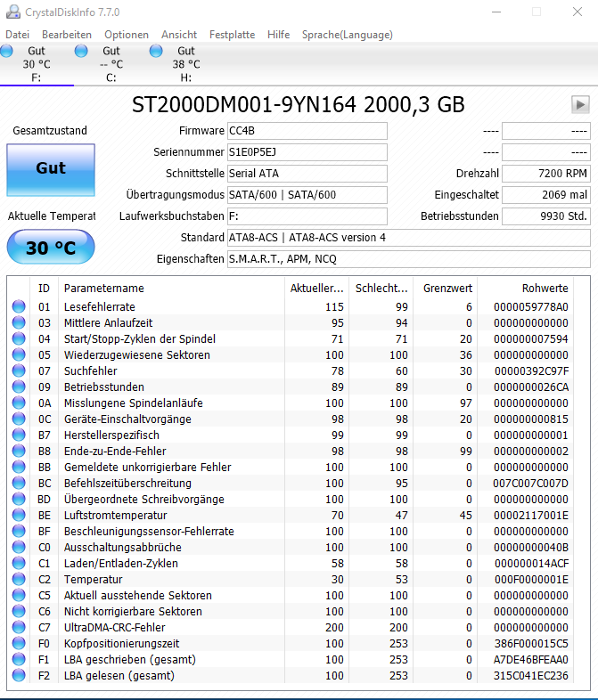
Task: Select drive F: tab at 30 °C
Action: point(37,64)
